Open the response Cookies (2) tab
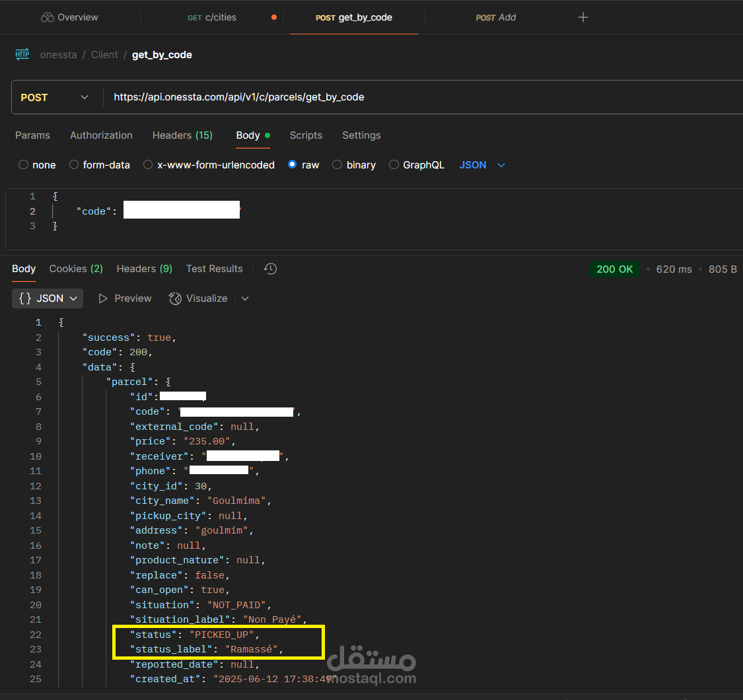The height and width of the screenshot is (700, 743). coord(76,269)
